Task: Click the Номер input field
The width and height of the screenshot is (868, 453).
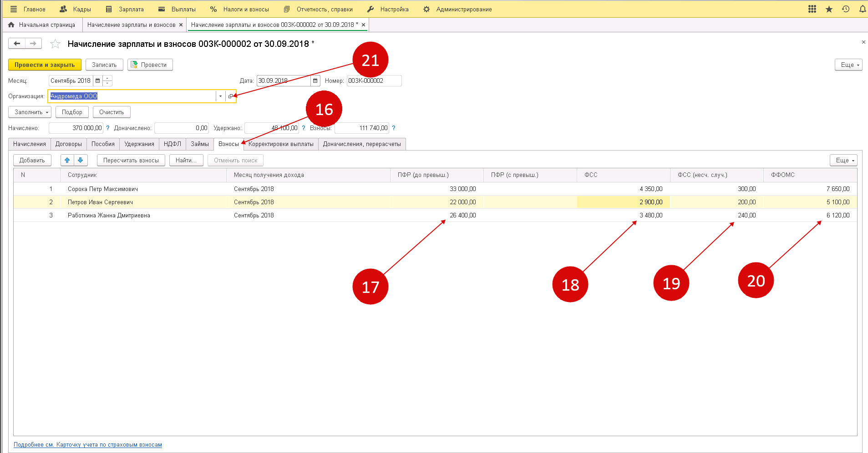Action: 374,81
